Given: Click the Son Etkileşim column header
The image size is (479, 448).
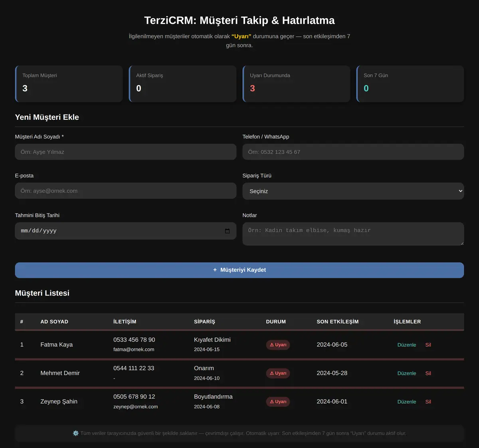Looking at the screenshot, I should pos(338,321).
